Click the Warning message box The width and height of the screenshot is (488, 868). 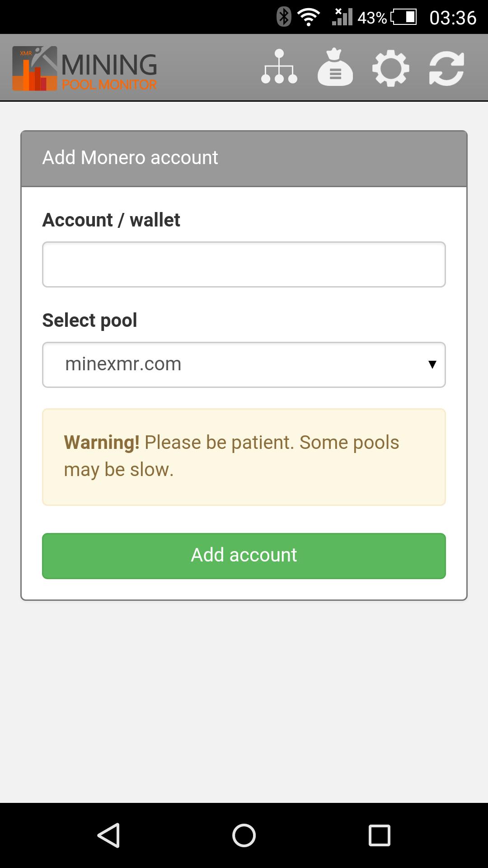pyautogui.click(x=244, y=457)
